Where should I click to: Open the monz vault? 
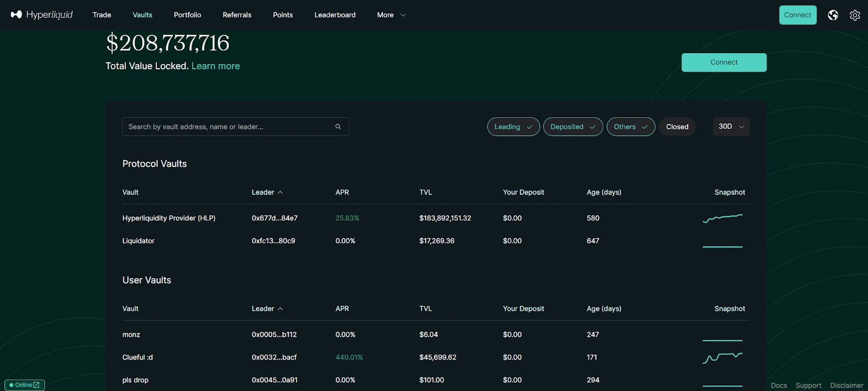[131, 335]
